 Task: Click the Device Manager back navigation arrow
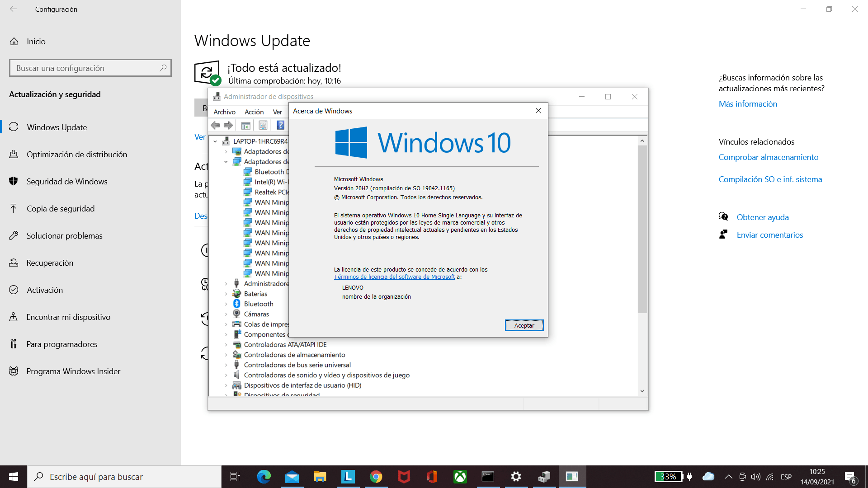click(215, 125)
